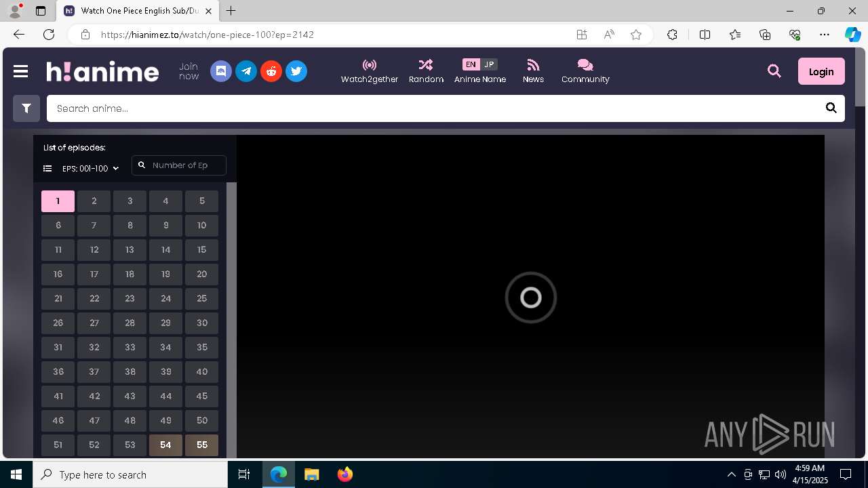Open the browser profile icon

15,11
